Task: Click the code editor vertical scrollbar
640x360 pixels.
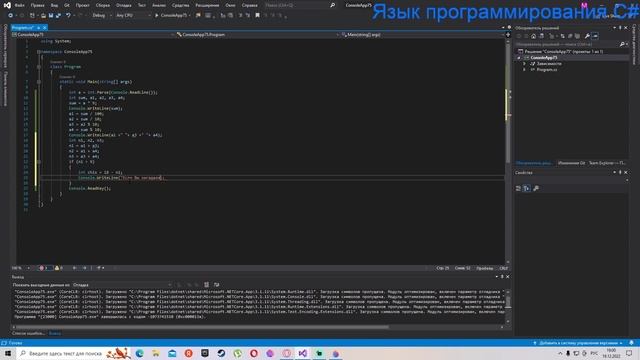Action: (508, 151)
